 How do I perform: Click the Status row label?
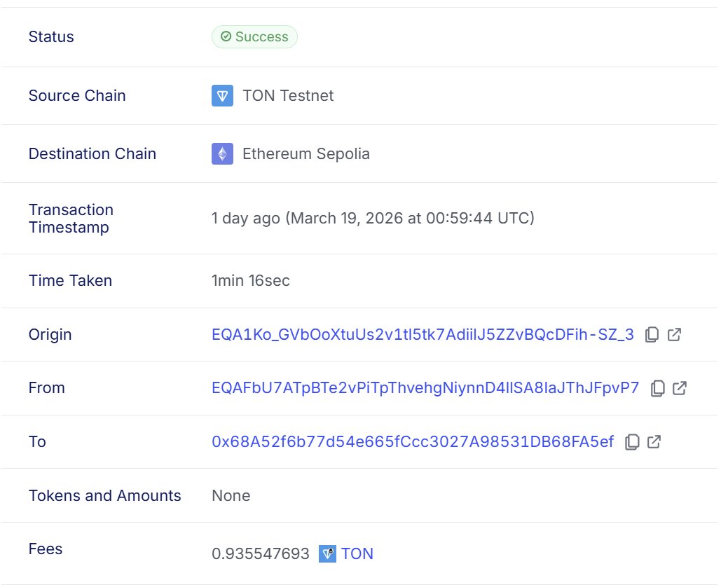click(51, 36)
